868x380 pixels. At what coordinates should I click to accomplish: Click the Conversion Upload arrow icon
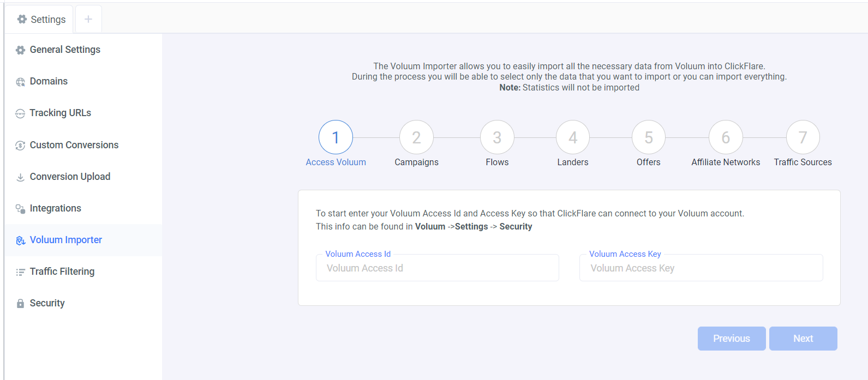pos(20,177)
